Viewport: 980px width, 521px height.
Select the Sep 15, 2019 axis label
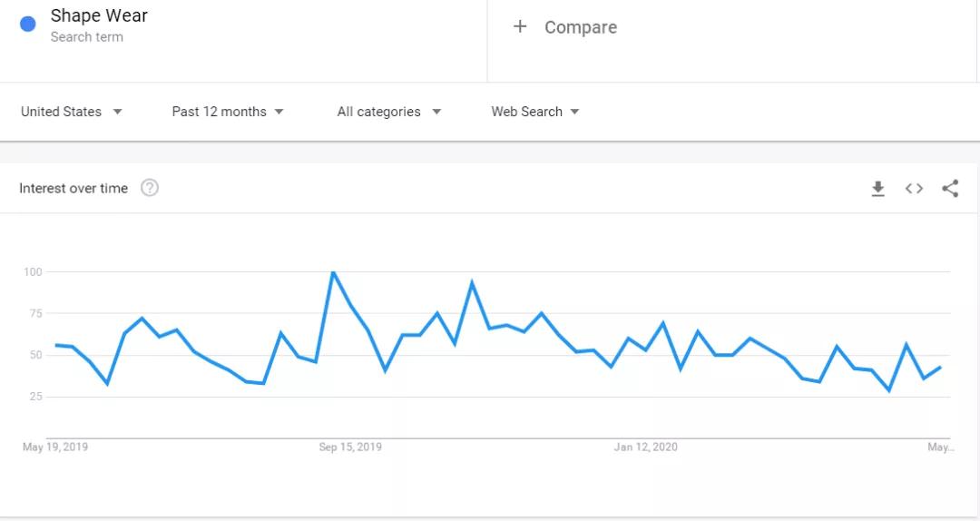click(x=350, y=447)
